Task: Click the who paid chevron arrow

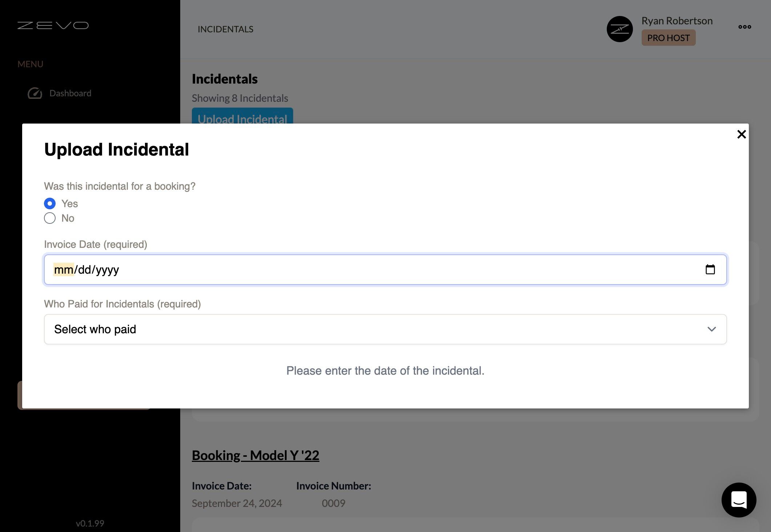Action: pos(711,329)
